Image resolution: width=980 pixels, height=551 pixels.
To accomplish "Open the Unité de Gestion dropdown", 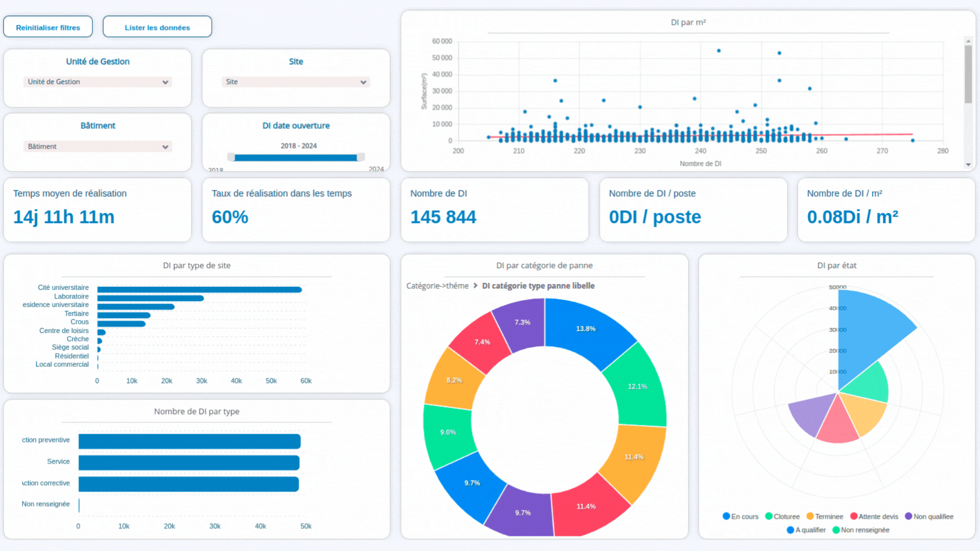I will click(97, 82).
